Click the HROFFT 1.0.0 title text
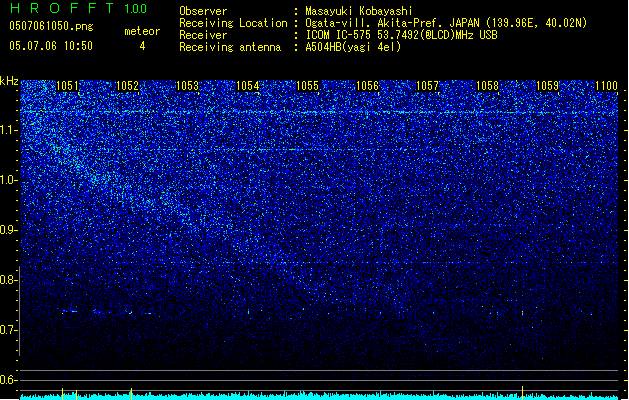629x400 pixels. [79, 8]
